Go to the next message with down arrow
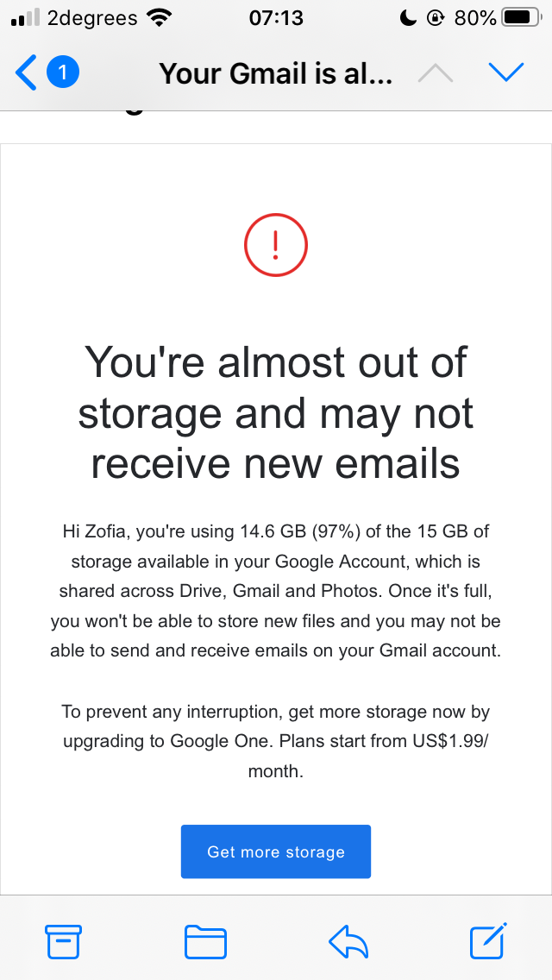 click(506, 73)
